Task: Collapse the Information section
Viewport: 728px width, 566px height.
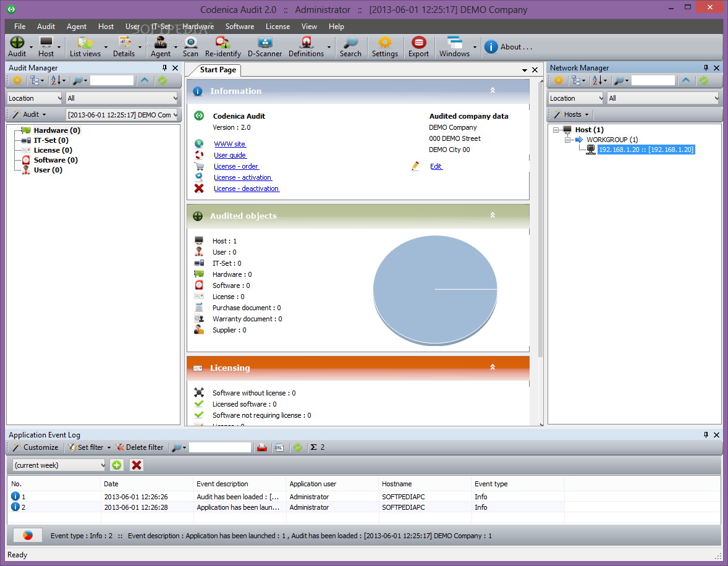Action: point(493,91)
